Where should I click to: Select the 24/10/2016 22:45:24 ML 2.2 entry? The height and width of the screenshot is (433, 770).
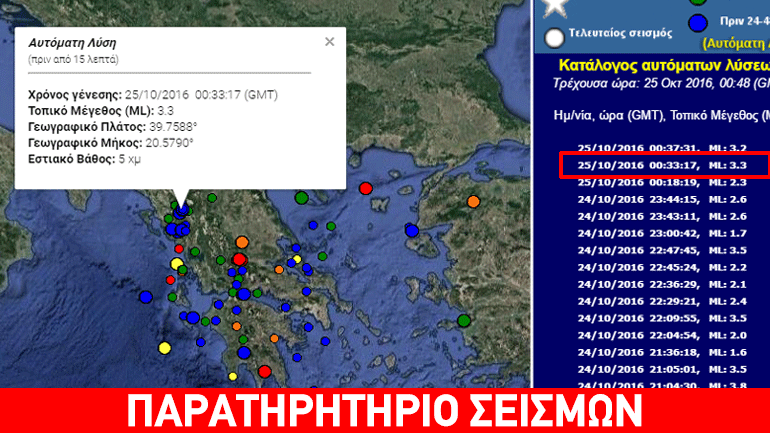pyautogui.click(x=662, y=267)
